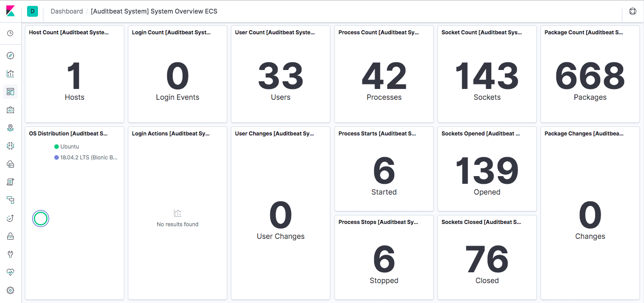
Task: Select the Ubuntu legend entry
Action: (70, 147)
